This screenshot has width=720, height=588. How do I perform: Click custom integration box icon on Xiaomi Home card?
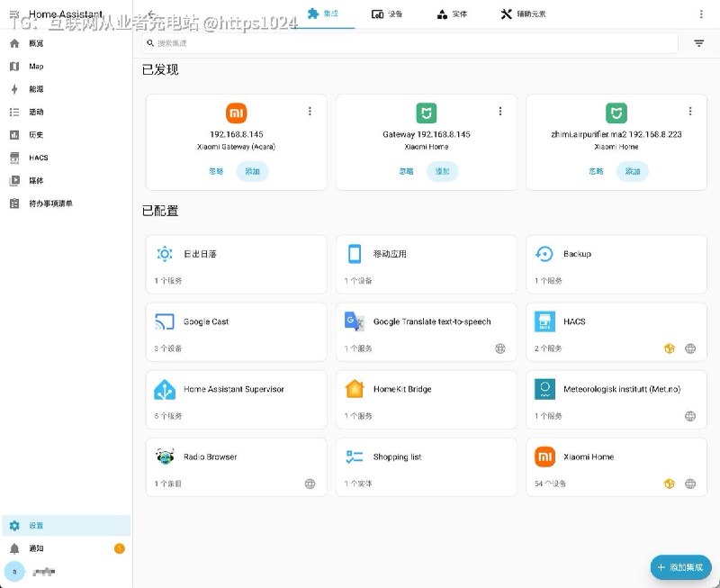pos(670,484)
